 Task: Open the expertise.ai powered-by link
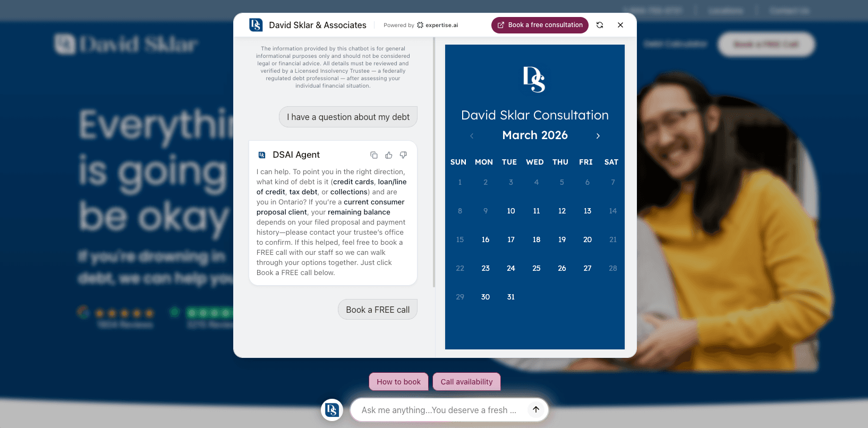point(437,25)
